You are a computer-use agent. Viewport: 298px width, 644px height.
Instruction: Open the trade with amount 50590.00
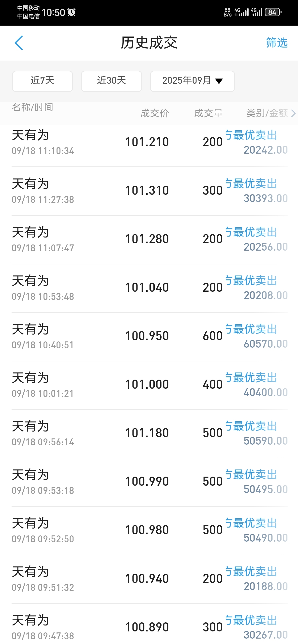[x=150, y=434]
